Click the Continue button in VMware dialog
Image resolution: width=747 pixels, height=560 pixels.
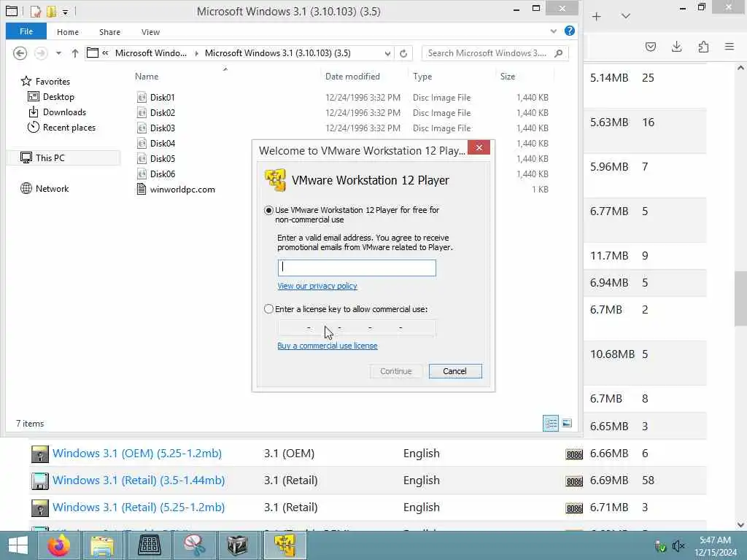pyautogui.click(x=396, y=371)
